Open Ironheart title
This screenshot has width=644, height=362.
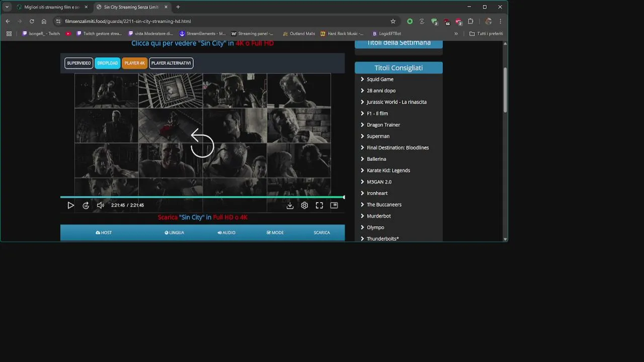pos(377,193)
